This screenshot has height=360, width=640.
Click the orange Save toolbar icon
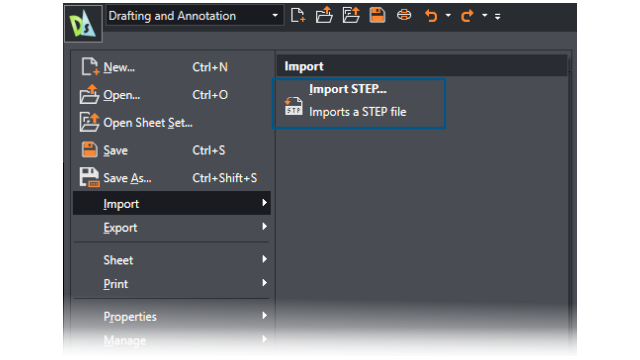pos(377,15)
